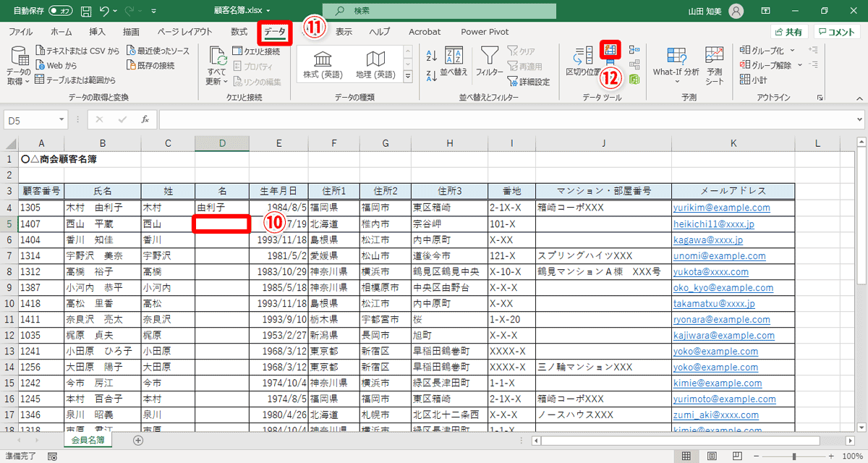Click the 共有 (Share) button
This screenshot has width=868, height=463.
coord(788,31)
